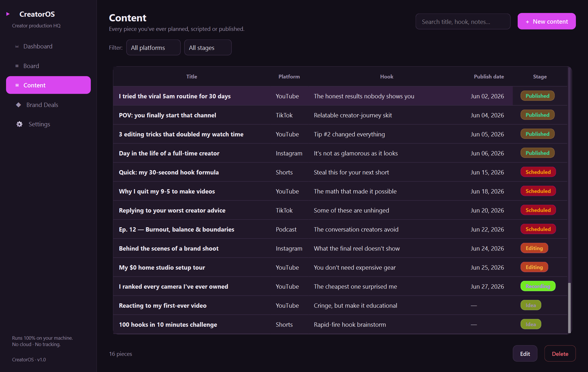Open Brand Deals section
Image resolution: width=588 pixels, height=372 pixels.
tap(48, 105)
